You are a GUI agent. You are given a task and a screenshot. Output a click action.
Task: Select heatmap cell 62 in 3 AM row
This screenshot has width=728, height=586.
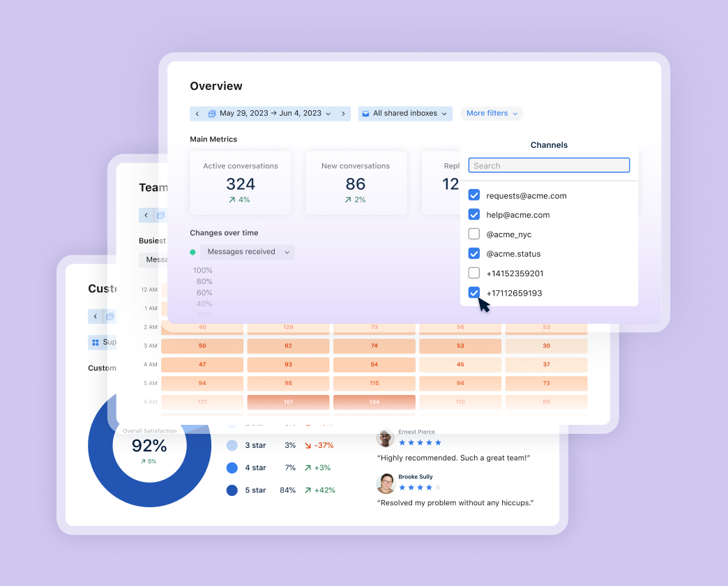[288, 346]
